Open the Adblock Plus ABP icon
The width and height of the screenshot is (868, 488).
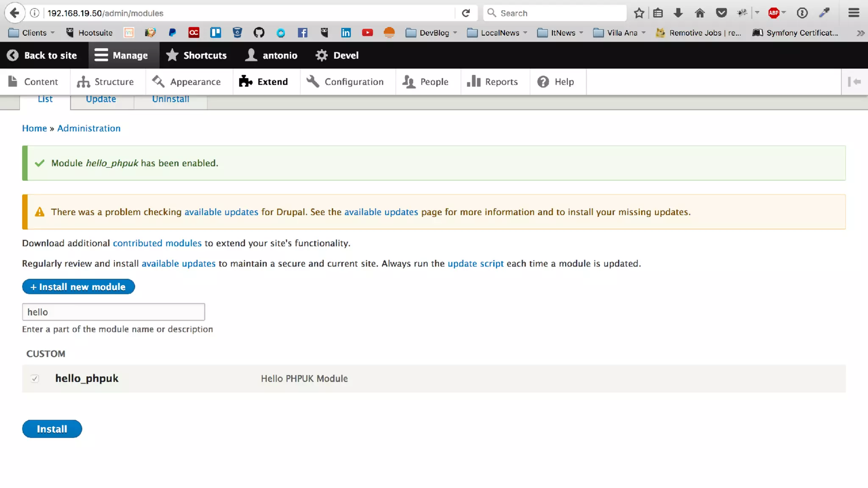(774, 13)
